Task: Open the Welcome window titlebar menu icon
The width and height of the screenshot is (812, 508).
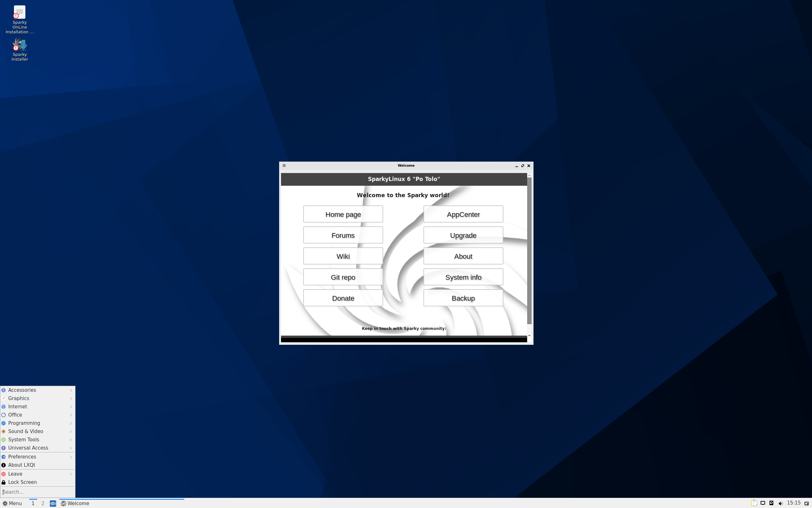Action: [x=284, y=166]
